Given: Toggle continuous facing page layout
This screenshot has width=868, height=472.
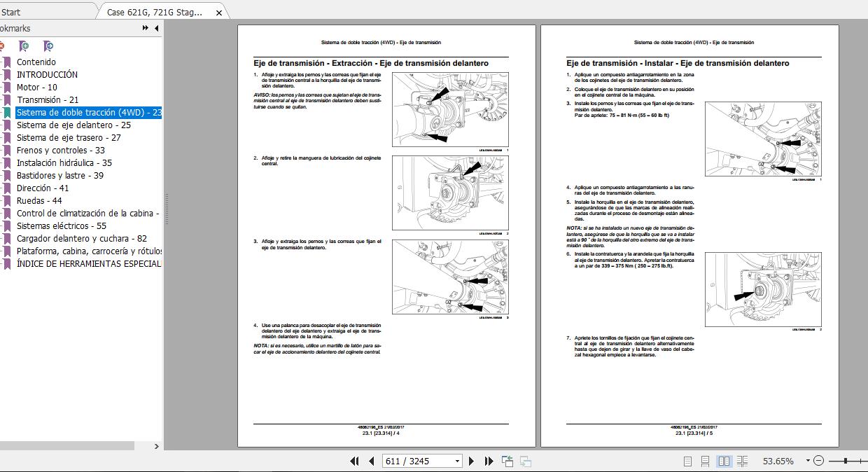Looking at the screenshot, I should (x=741, y=461).
